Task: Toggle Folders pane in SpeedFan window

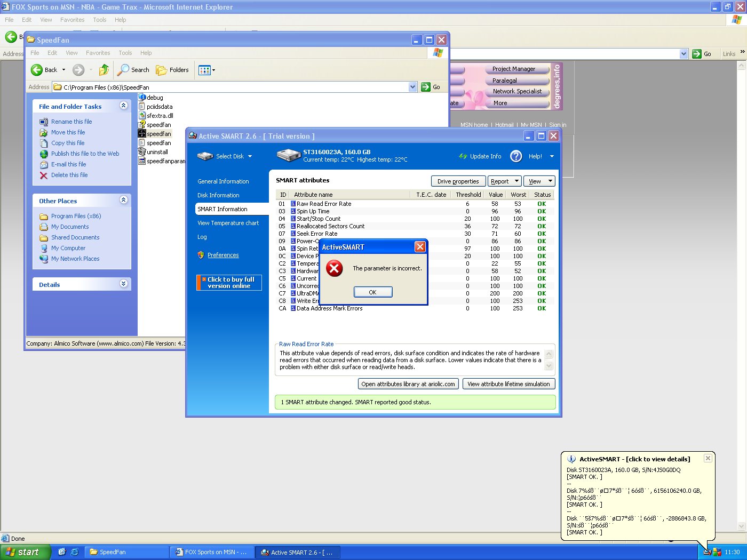Action: (x=172, y=70)
